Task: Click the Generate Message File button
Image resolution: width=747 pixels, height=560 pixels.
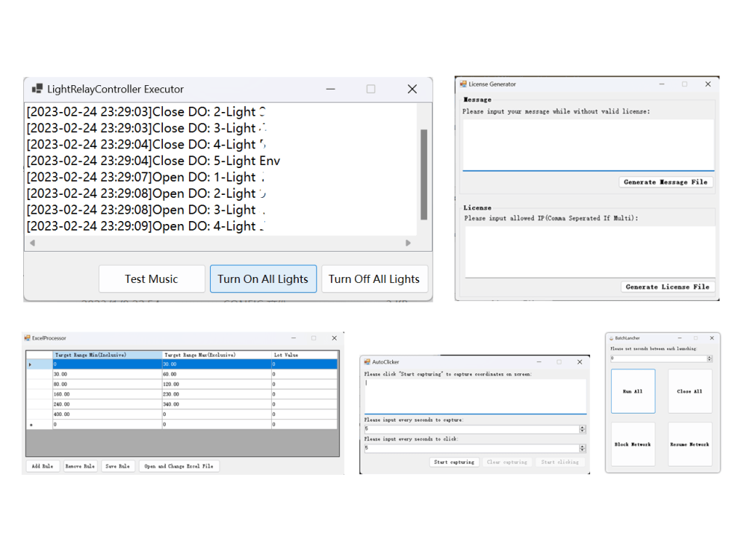Action: click(666, 182)
